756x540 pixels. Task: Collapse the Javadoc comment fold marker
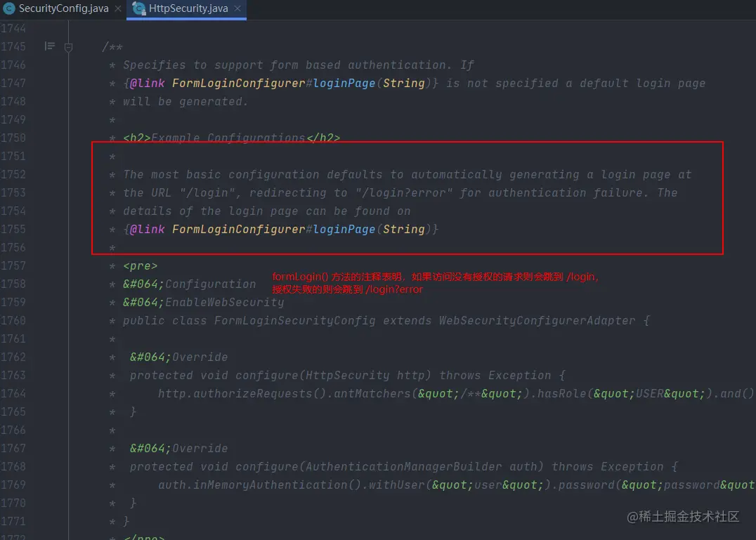tap(68, 47)
